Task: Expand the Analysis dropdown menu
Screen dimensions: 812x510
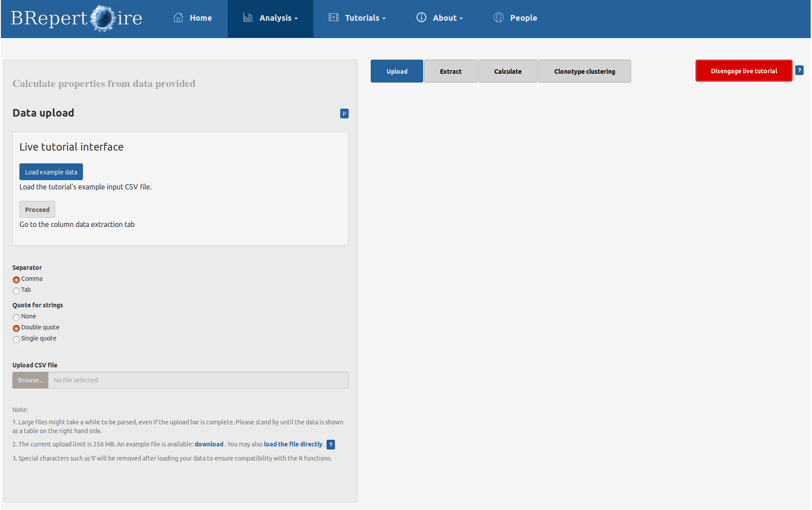Action: [x=278, y=18]
